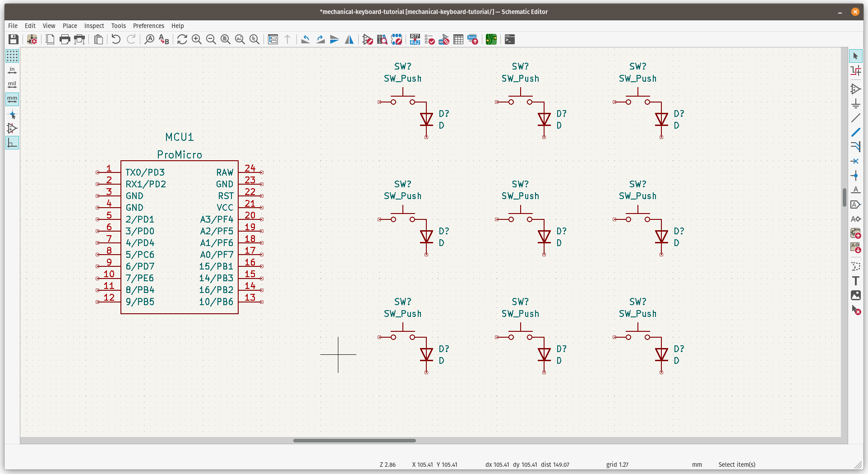
Task: Open the Inspect menu
Action: click(94, 26)
